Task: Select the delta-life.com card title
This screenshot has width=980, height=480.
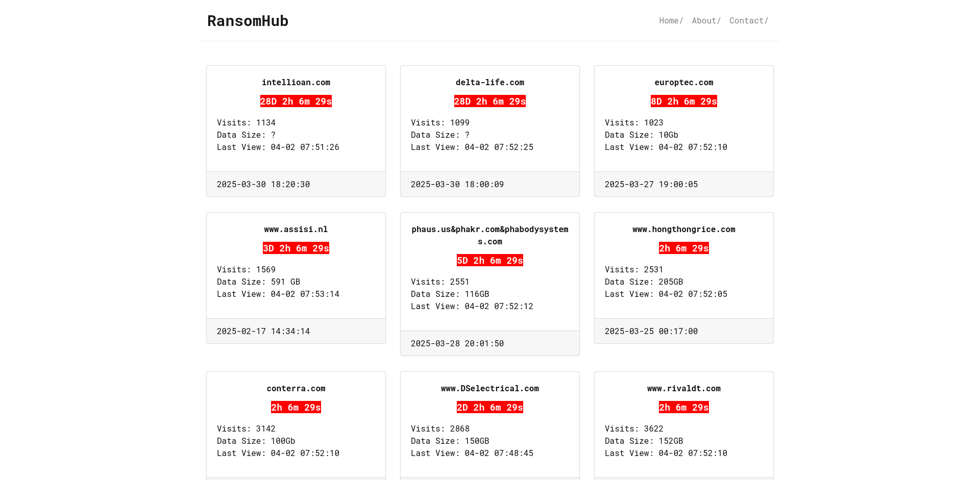Action: [x=490, y=83]
